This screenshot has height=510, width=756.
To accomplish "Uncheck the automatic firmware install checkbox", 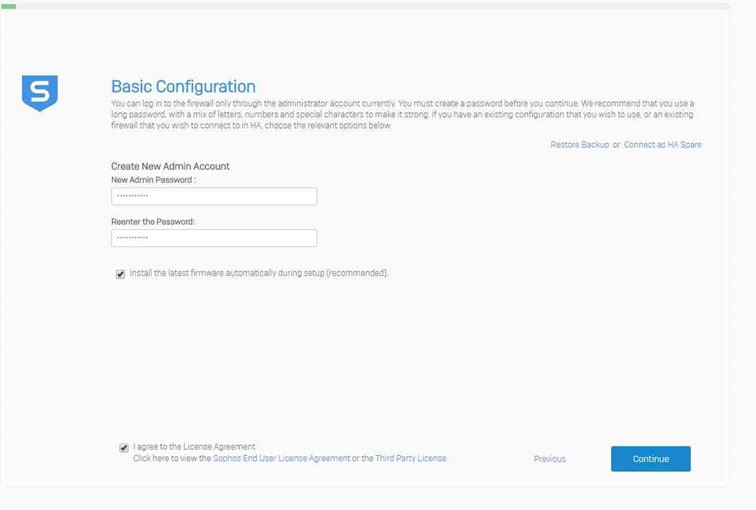I will 121,274.
